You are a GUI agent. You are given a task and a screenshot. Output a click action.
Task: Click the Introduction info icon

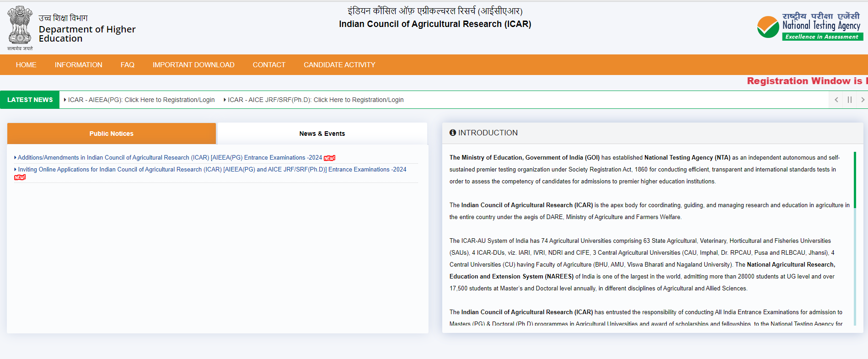point(453,133)
